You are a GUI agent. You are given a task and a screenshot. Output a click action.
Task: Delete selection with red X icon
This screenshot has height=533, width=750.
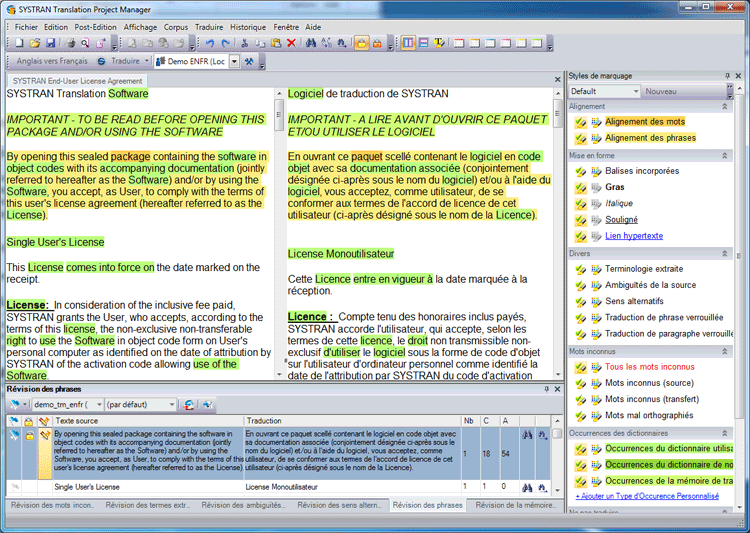point(291,44)
